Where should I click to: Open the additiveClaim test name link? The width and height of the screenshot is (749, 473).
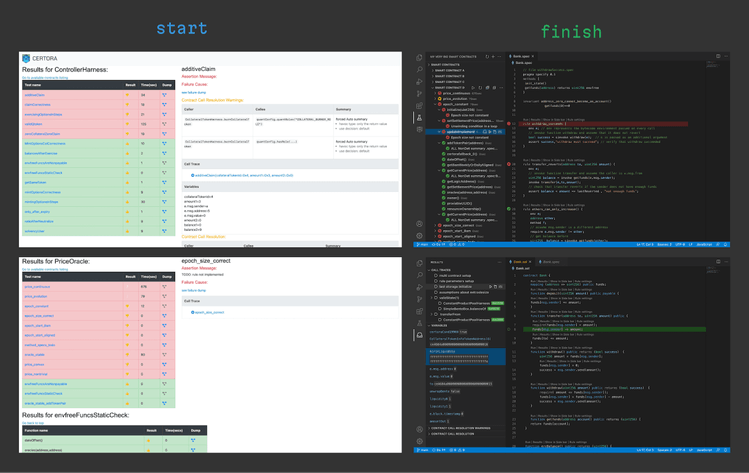tap(34, 95)
